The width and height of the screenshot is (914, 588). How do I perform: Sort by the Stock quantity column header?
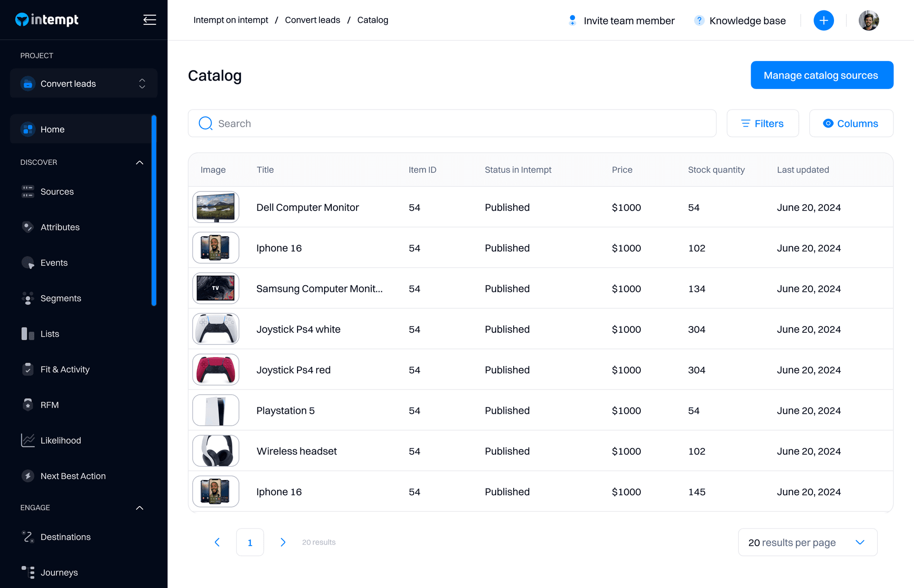716,169
